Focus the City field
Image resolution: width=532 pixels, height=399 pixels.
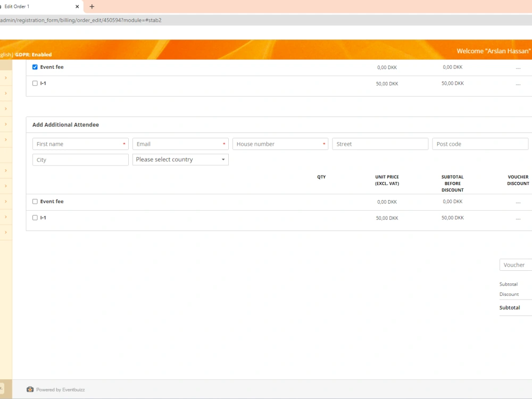click(x=80, y=160)
